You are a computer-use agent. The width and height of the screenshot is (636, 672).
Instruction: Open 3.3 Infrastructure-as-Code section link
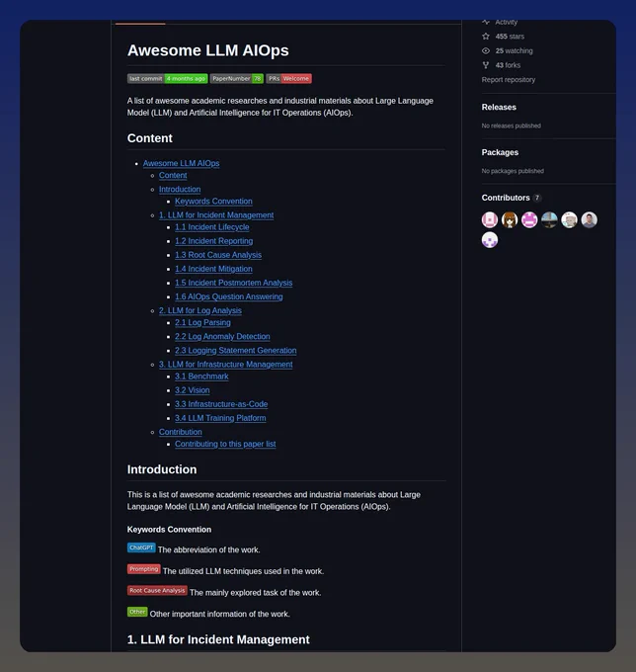click(x=221, y=404)
